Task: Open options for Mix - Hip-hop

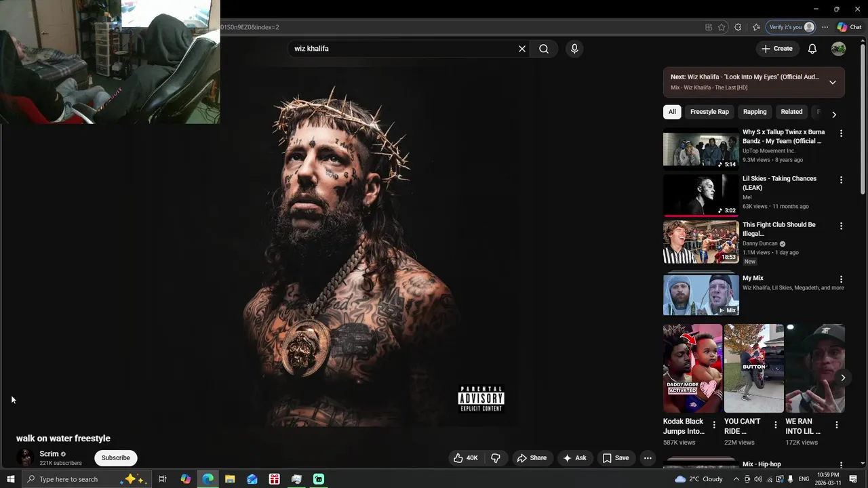Action: pyautogui.click(x=841, y=466)
